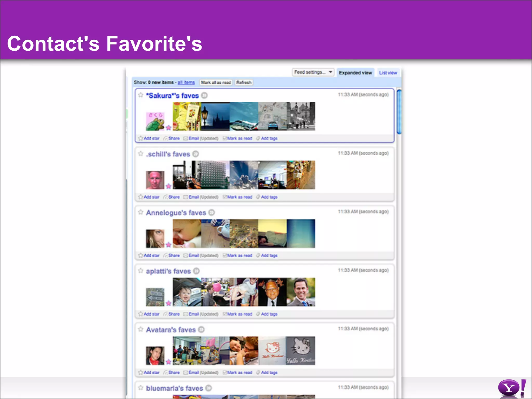Open the *Sakura*'s faves title link
The image size is (532, 399).
[172, 96]
